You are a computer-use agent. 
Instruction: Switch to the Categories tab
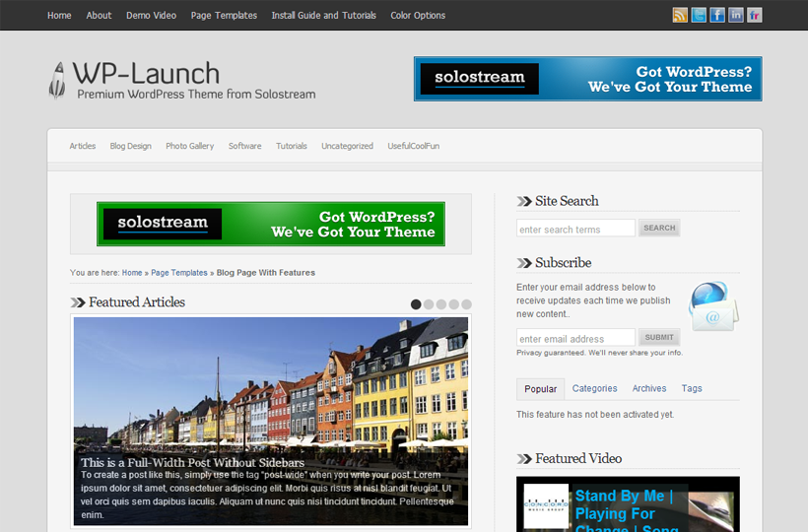(594, 388)
